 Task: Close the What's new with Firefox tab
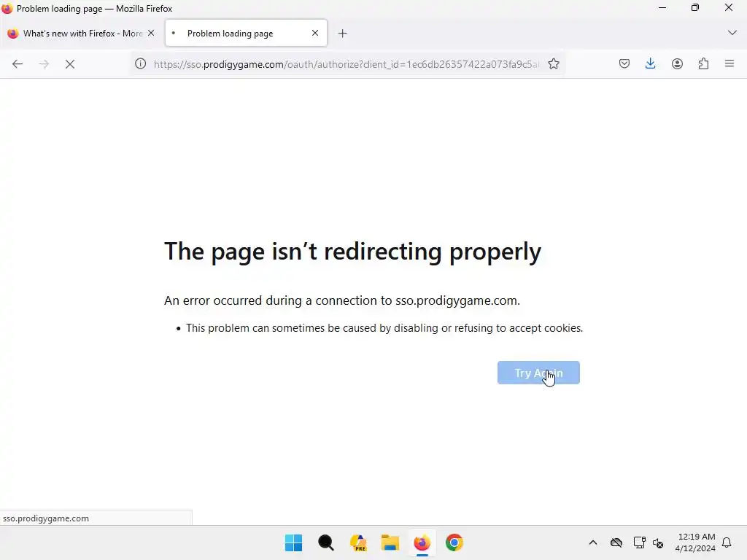151,33
